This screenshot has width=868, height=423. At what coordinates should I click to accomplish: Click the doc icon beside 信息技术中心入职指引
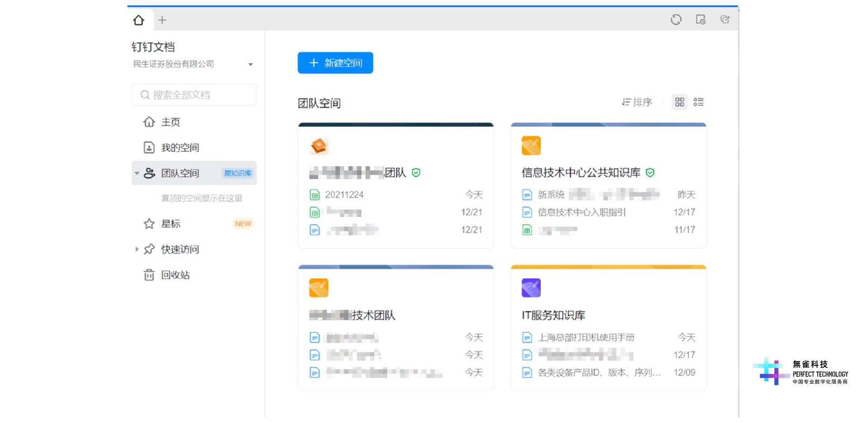527,212
